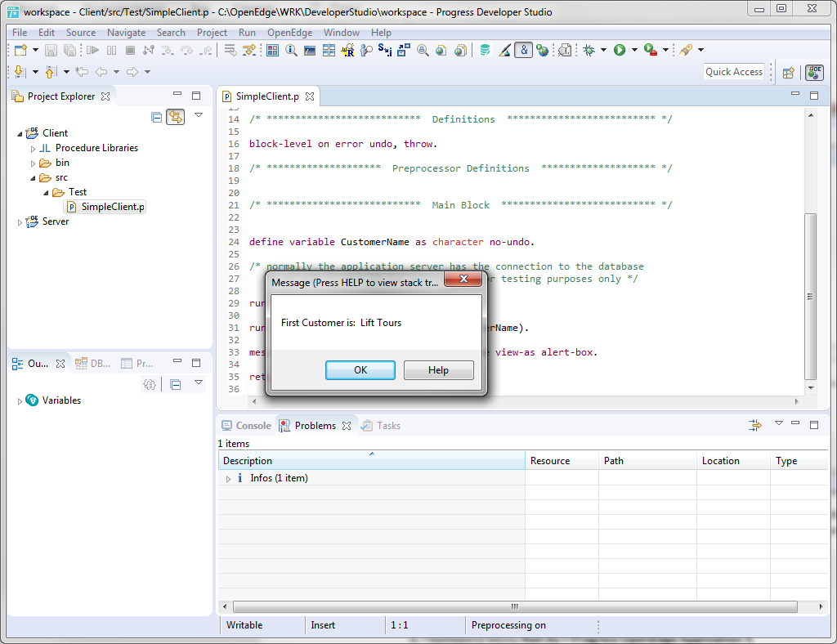Click the Quick Access field

tap(734, 72)
